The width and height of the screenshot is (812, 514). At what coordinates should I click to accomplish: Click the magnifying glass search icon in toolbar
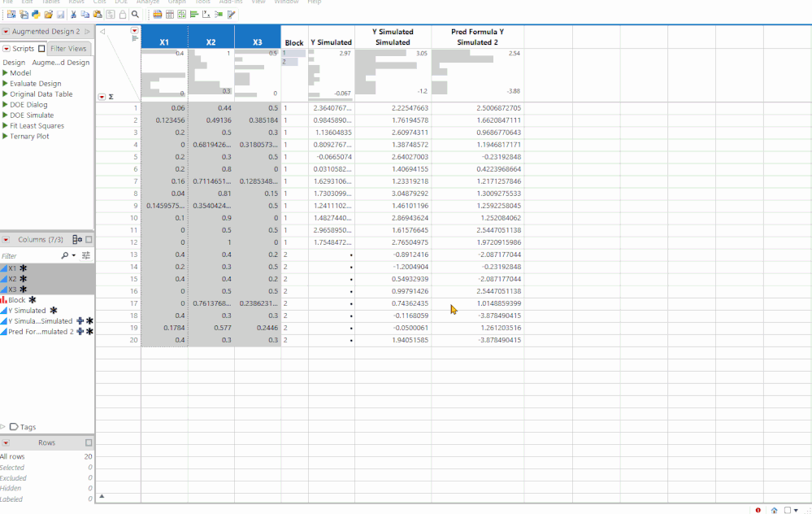(x=135, y=15)
